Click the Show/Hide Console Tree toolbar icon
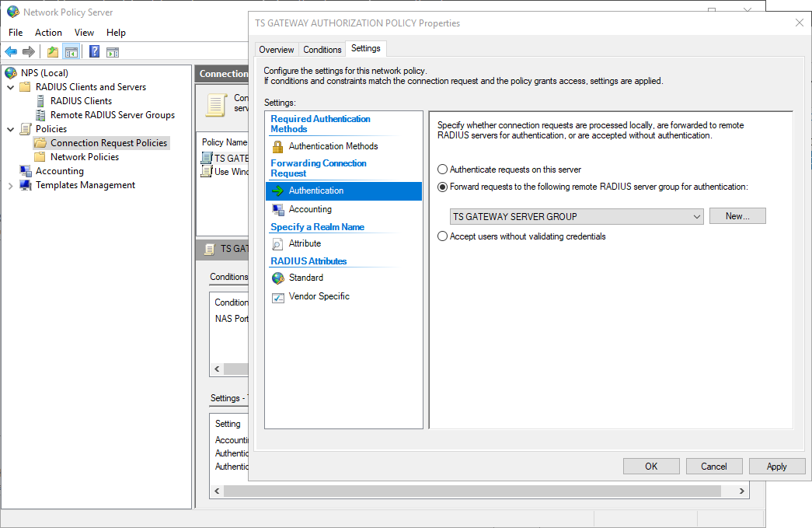 click(x=70, y=51)
